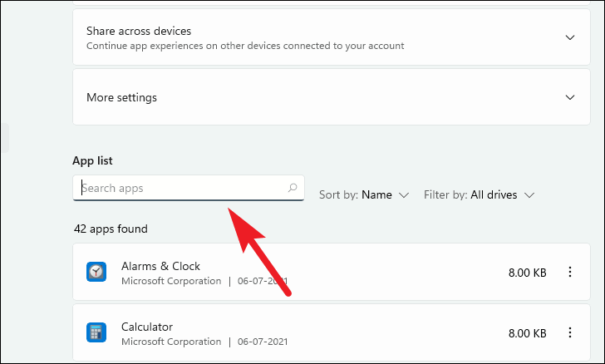Select the Calculator app name
Image resolution: width=605 pixels, height=364 pixels.
click(147, 327)
